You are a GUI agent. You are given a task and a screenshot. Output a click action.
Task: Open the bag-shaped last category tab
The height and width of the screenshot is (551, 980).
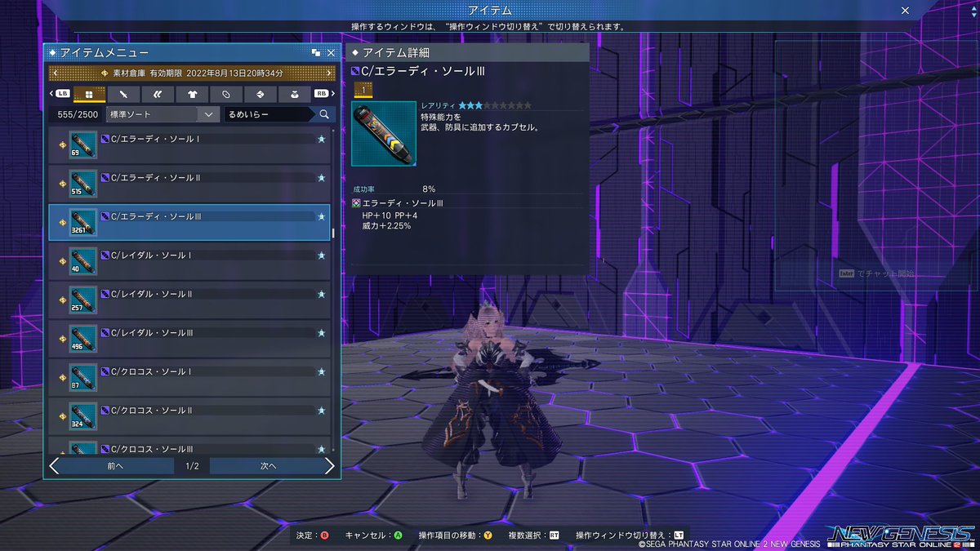point(295,94)
